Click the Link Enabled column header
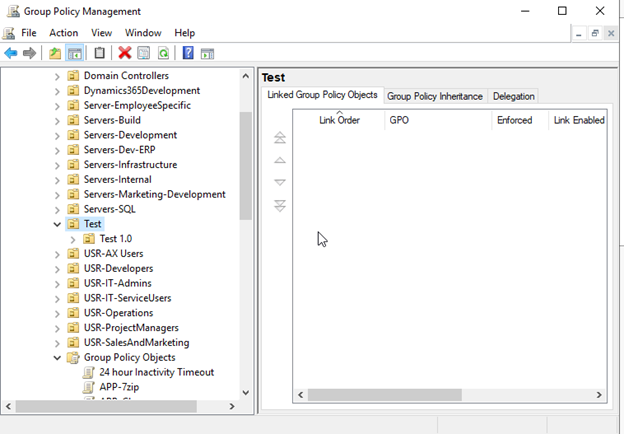624x434 pixels. point(578,120)
